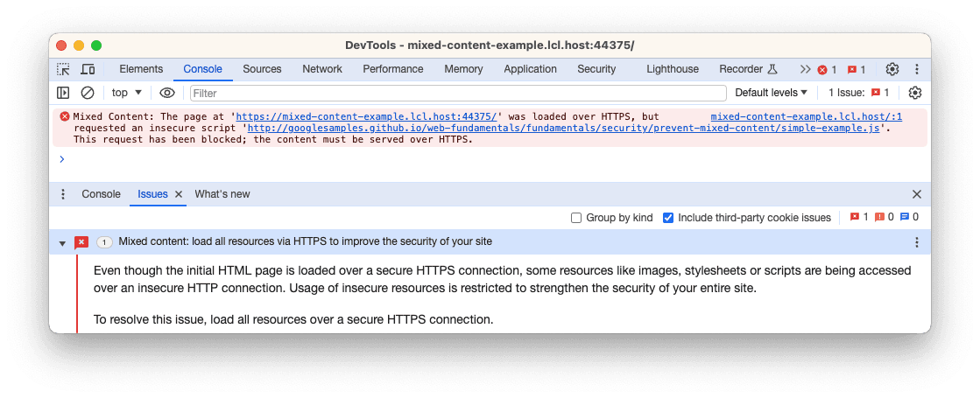Enable the Group by kind checkbox
The height and width of the screenshot is (398, 980).
click(x=576, y=218)
